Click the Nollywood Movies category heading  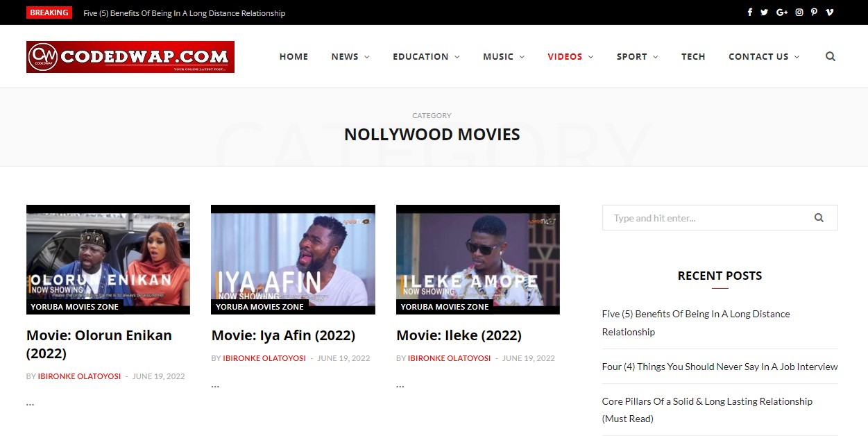click(x=432, y=134)
